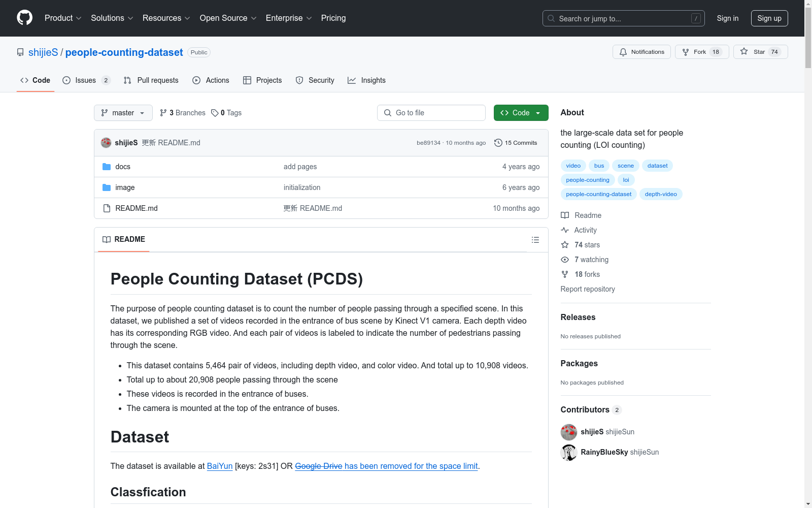Open the Google Drive removed link
This screenshot has width=812, height=508.
tap(386, 466)
